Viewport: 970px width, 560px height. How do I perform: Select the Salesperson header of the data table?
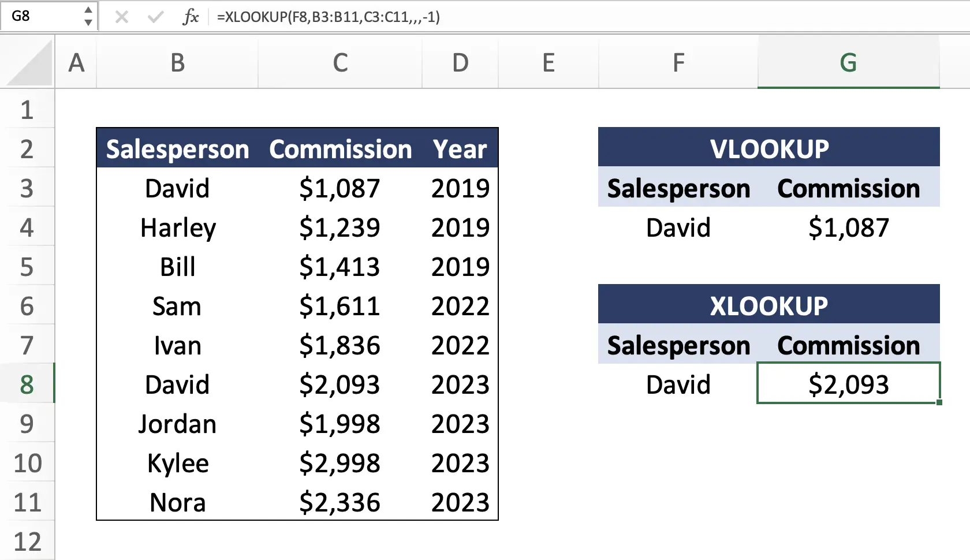tap(177, 149)
